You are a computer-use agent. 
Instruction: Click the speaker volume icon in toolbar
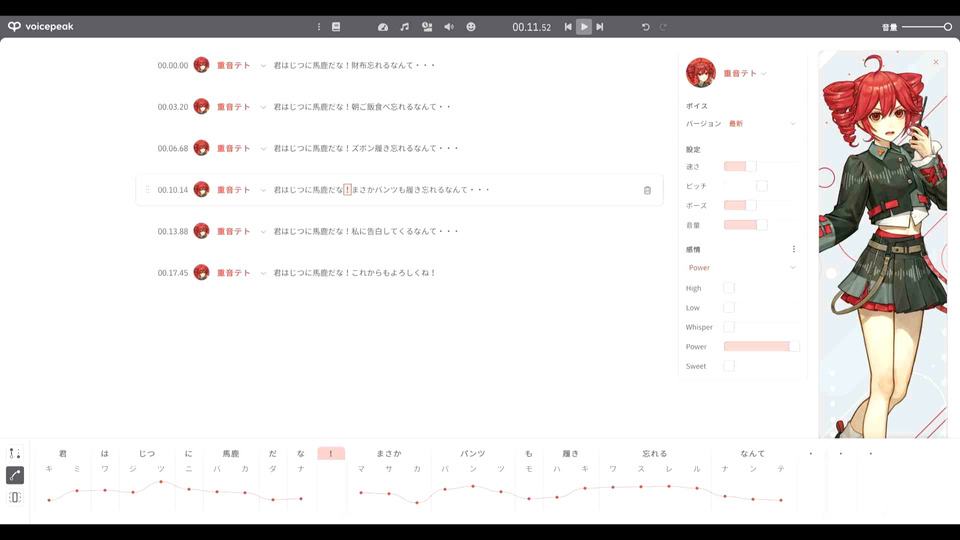click(449, 27)
